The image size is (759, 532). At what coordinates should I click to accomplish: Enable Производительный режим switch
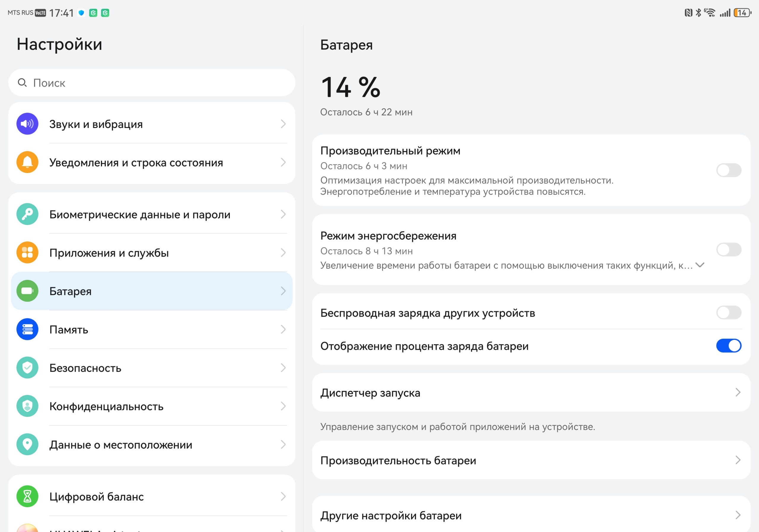[x=728, y=170]
